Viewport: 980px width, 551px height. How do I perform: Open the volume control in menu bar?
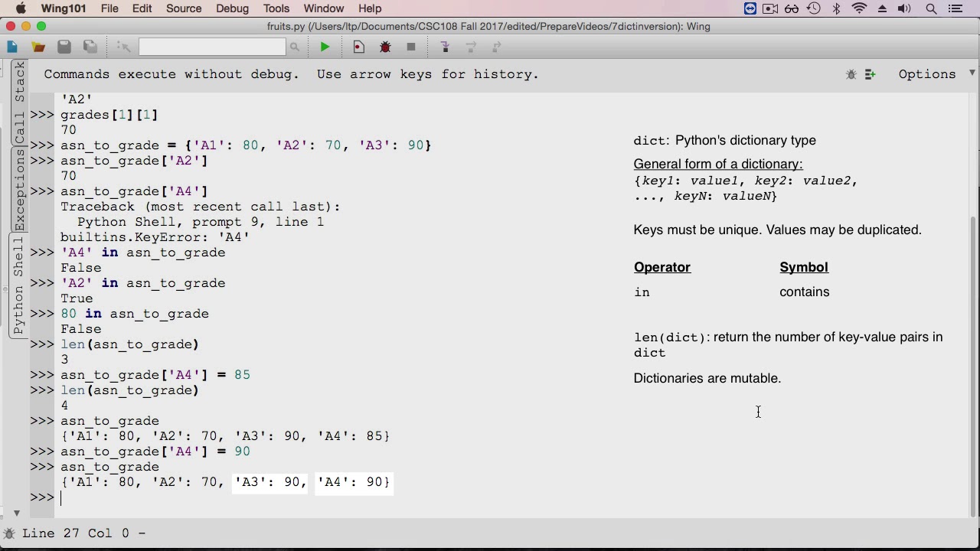click(904, 8)
